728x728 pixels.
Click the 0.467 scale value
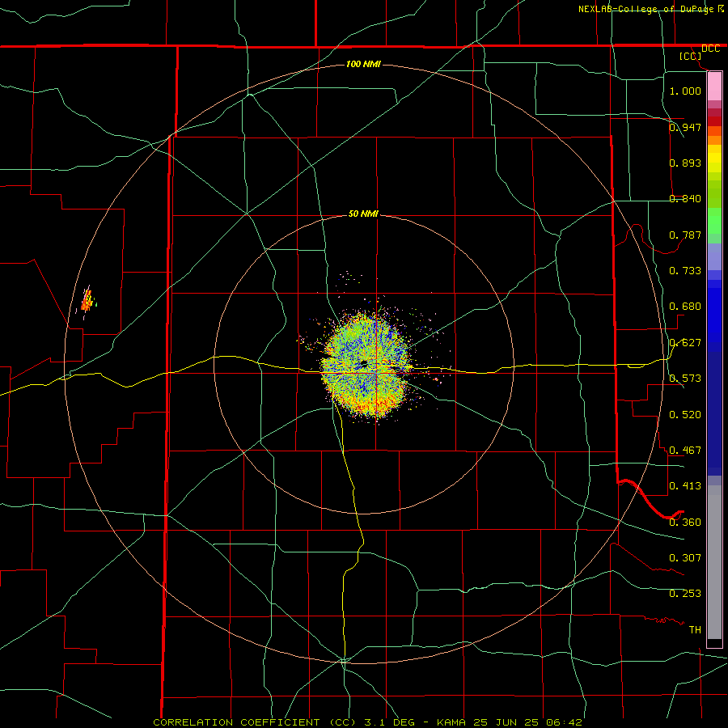pyautogui.click(x=685, y=450)
